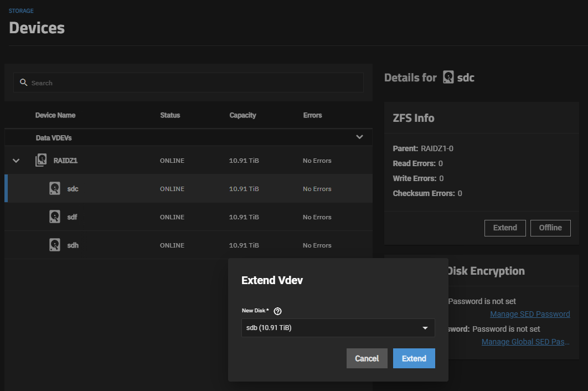Click Extend button in ZFS Info card
This screenshot has height=391, width=588.
click(x=505, y=228)
